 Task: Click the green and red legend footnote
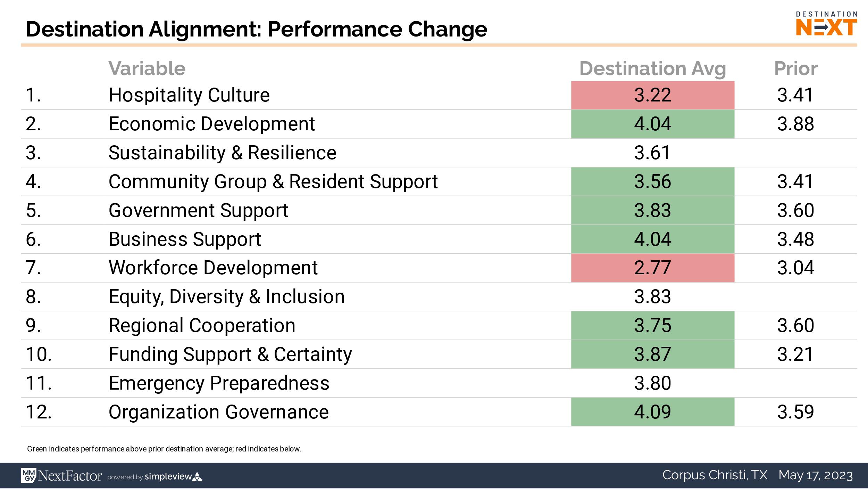click(x=164, y=449)
